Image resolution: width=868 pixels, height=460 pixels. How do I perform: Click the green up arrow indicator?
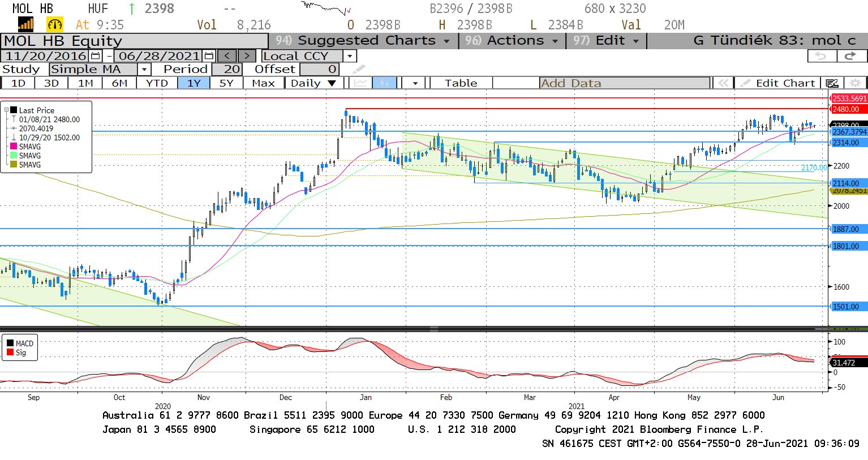click(132, 8)
